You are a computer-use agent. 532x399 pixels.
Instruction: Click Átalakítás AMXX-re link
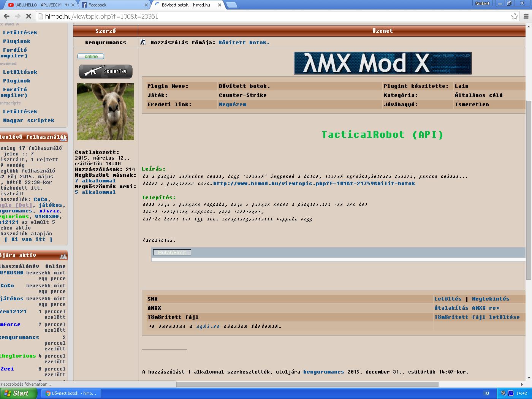(x=467, y=308)
